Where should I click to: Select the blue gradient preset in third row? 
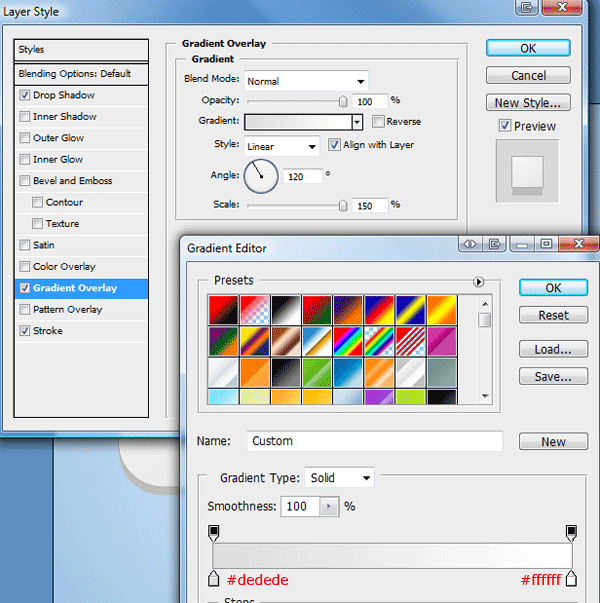pyautogui.click(x=348, y=373)
